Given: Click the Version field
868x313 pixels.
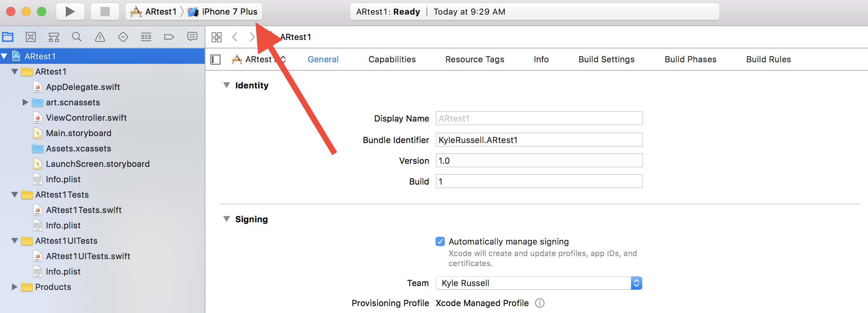Looking at the screenshot, I should click(539, 161).
